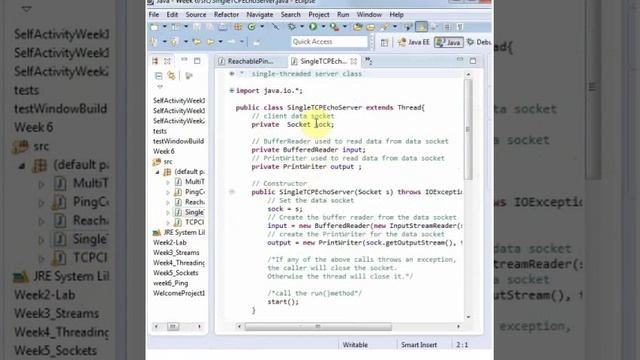Click the orange package grid toolbar icon
The image size is (640, 360).
coord(238,27)
